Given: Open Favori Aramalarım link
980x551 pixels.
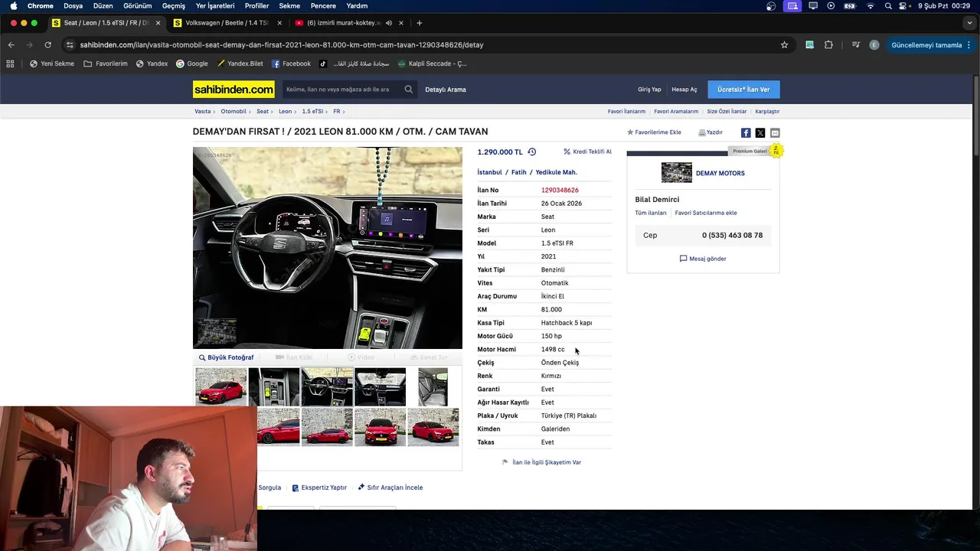Looking at the screenshot, I should point(676,111).
